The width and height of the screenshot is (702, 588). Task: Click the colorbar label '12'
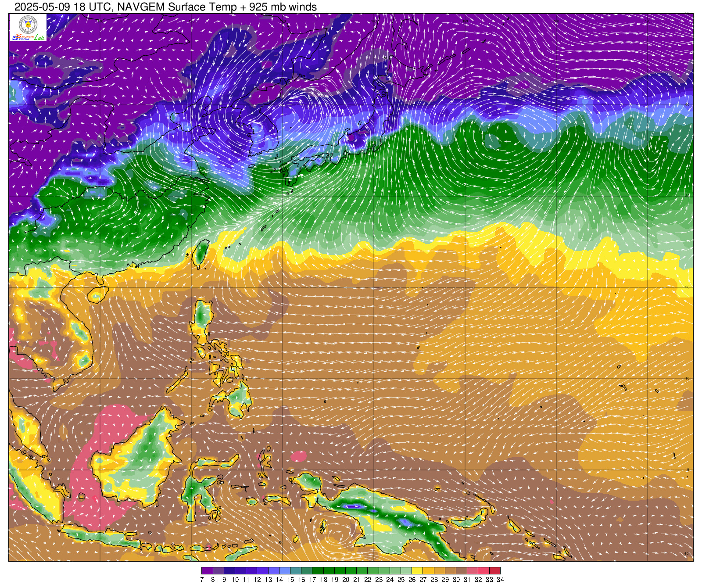(x=257, y=580)
